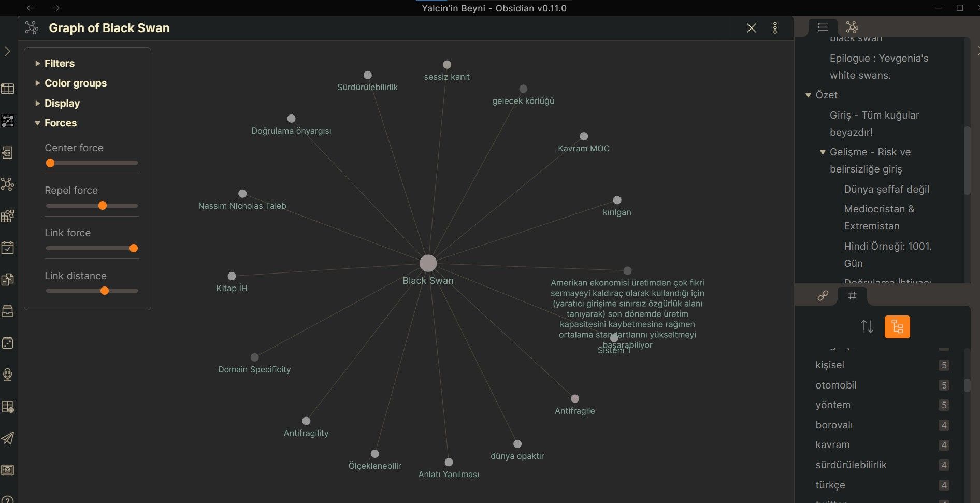
Task: Open the dice random note icon
Action: point(8,343)
